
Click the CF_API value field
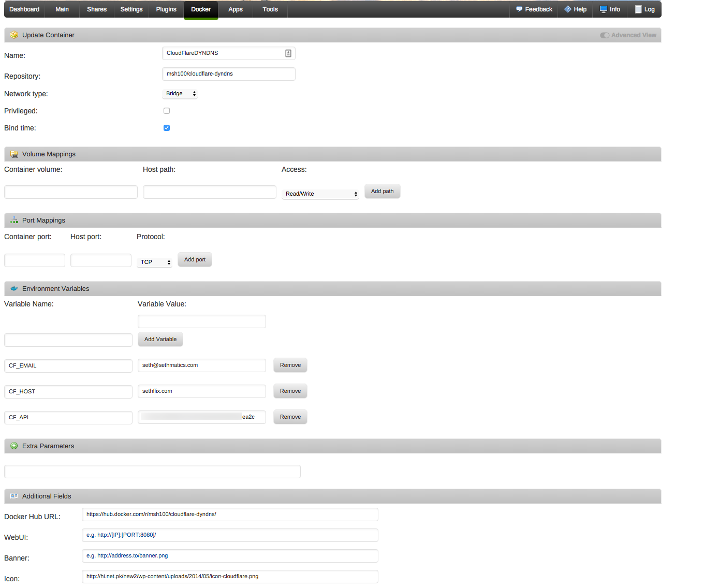coord(202,417)
